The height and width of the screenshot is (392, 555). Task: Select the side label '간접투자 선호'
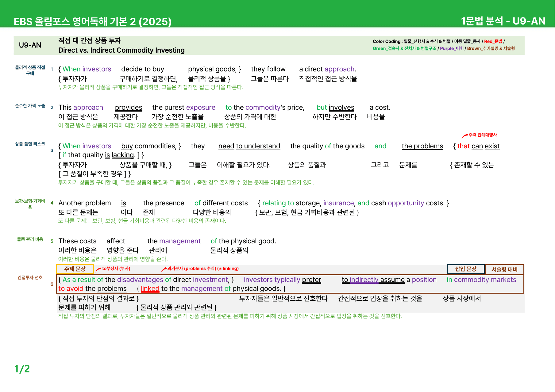(30, 278)
